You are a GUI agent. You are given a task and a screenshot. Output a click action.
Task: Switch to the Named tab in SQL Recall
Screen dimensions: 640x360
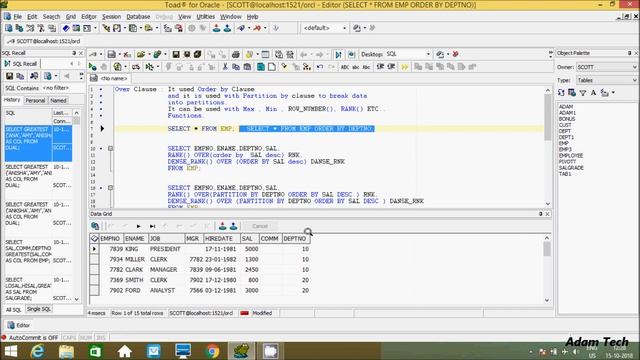click(58, 100)
